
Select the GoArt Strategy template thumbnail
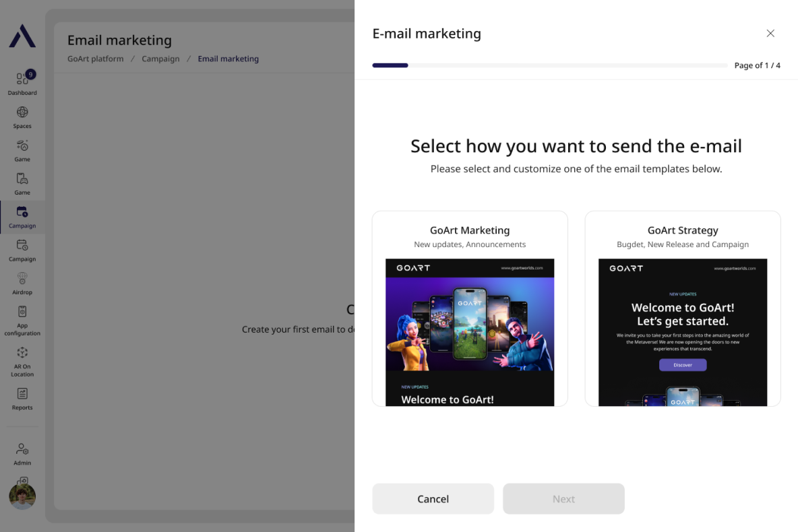[683, 332]
